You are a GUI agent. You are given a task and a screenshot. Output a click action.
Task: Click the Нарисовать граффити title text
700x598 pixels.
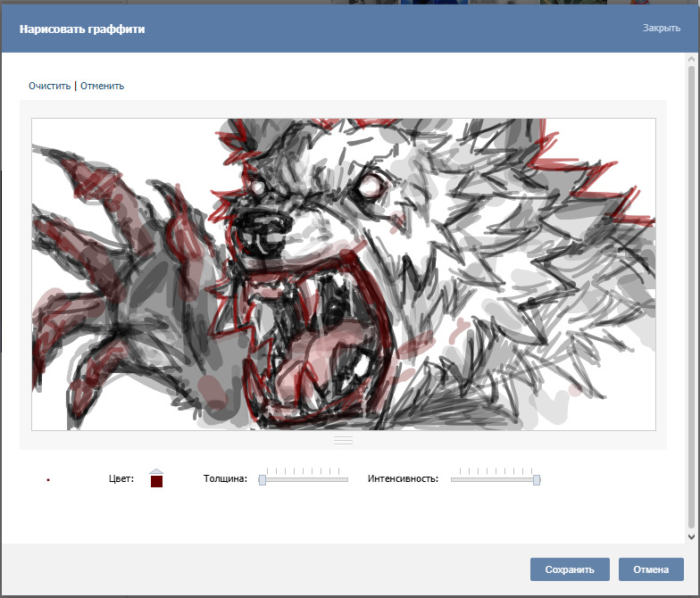[x=82, y=29]
